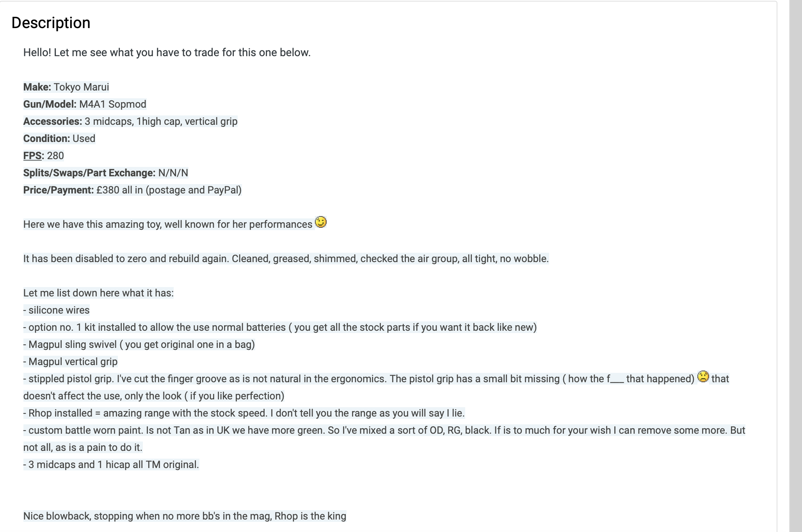Click the '3 midcaps and 1 hicap' line

[111, 465]
